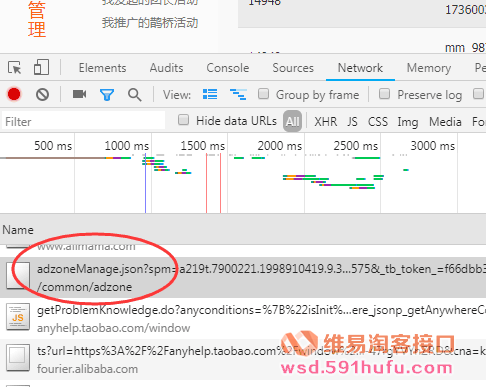Toggle the device toolbar icon
Screen dimensions: 486x387
pos(41,67)
